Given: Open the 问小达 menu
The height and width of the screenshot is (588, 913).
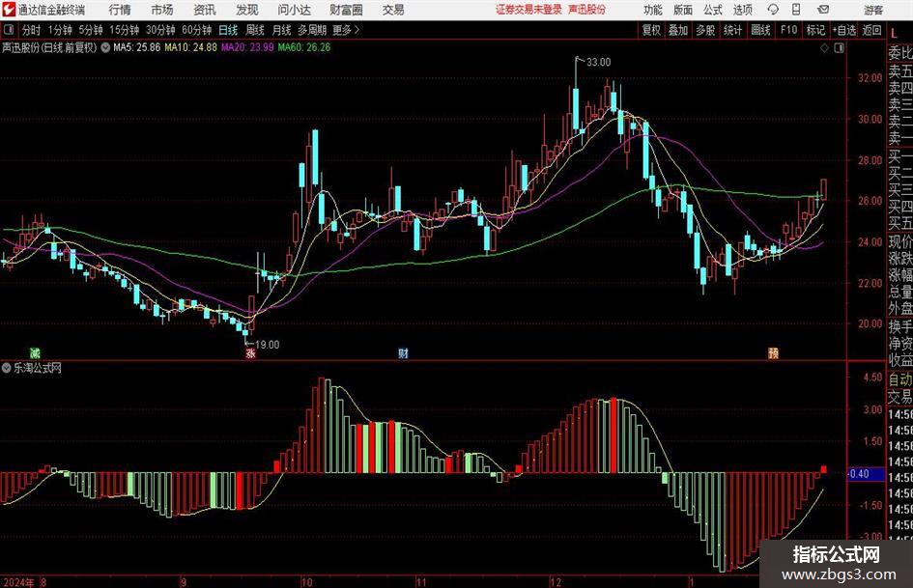Looking at the screenshot, I should pos(294,10).
